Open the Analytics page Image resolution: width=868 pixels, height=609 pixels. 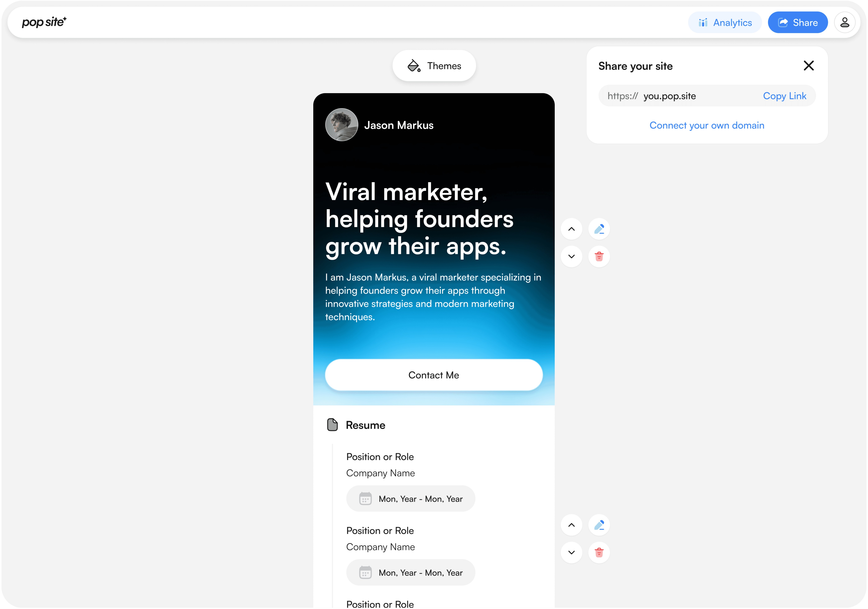tap(725, 23)
